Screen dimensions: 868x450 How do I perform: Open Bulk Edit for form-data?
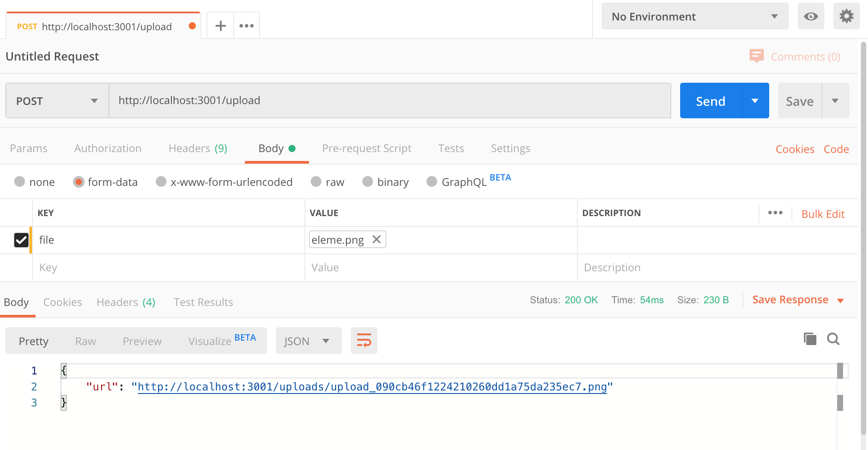(823, 214)
